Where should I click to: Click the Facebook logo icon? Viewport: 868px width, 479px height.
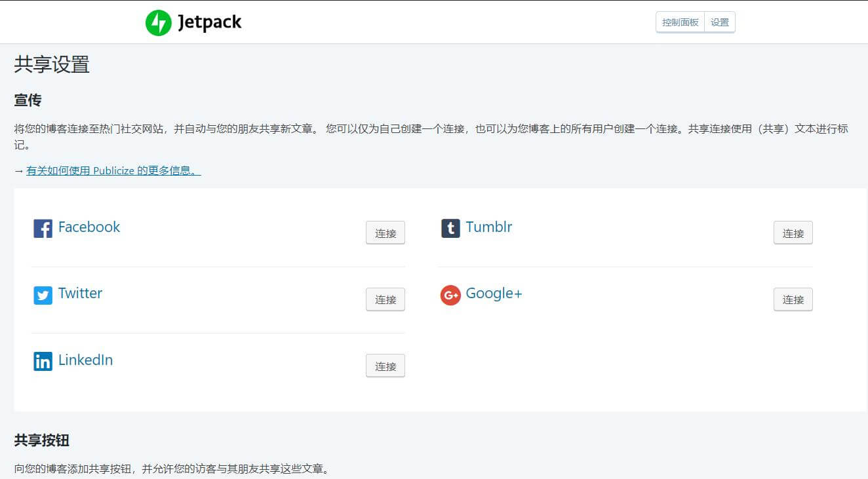click(x=43, y=229)
